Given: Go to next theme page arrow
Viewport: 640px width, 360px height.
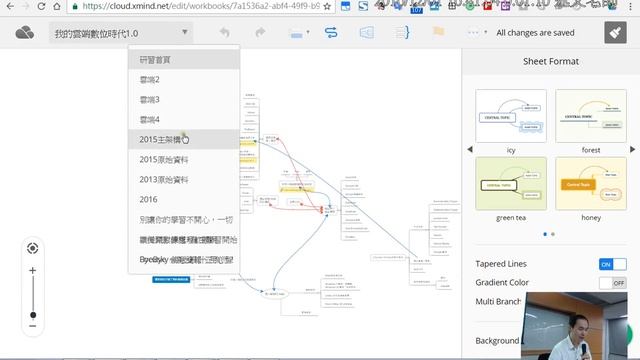Looking at the screenshot, I should click(632, 149).
